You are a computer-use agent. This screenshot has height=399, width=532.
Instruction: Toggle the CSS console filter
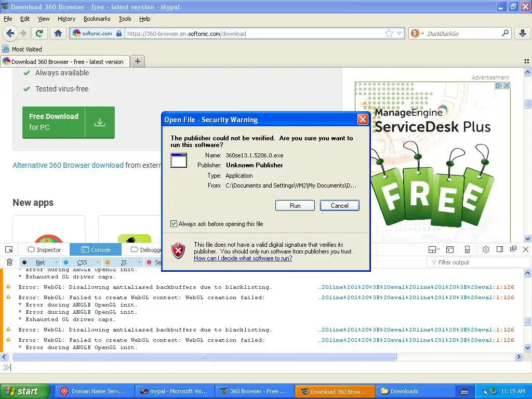point(78,262)
